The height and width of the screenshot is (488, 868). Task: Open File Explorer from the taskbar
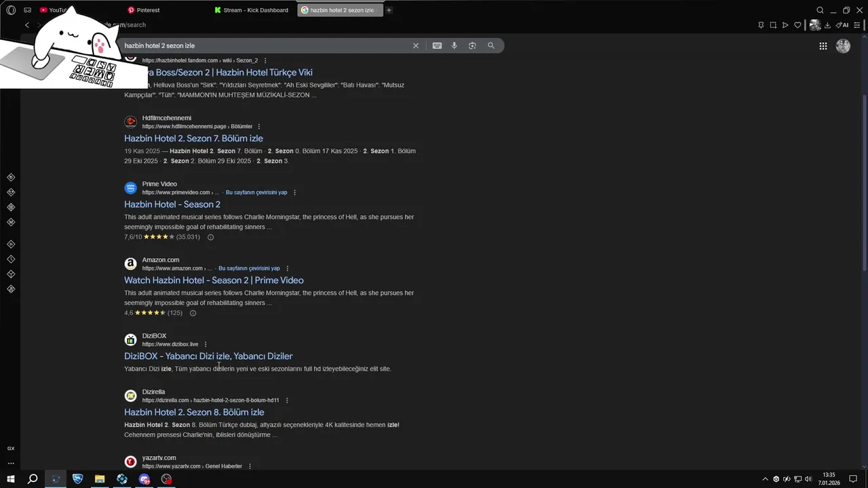pyautogui.click(x=100, y=479)
